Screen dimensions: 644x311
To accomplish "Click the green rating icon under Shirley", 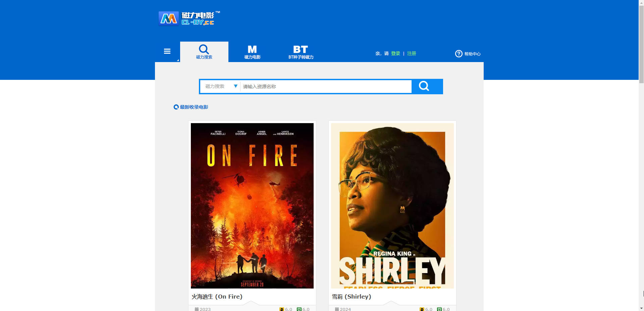I will click(x=439, y=309).
